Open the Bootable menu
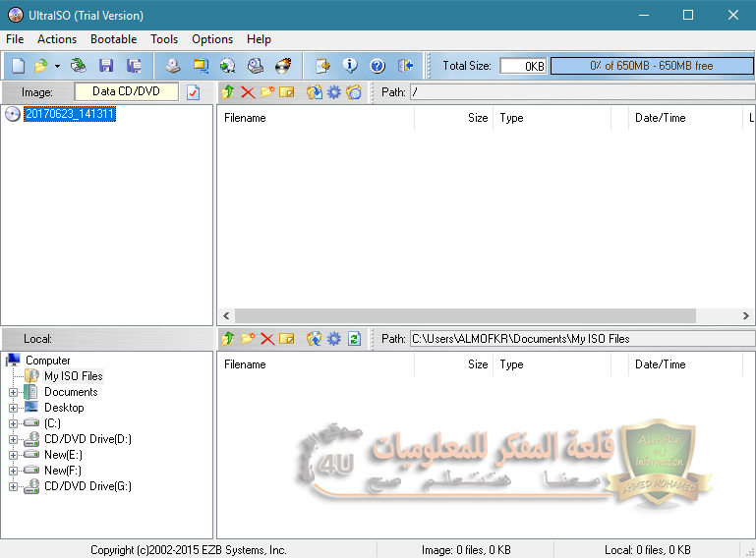756x558 pixels. [x=114, y=39]
